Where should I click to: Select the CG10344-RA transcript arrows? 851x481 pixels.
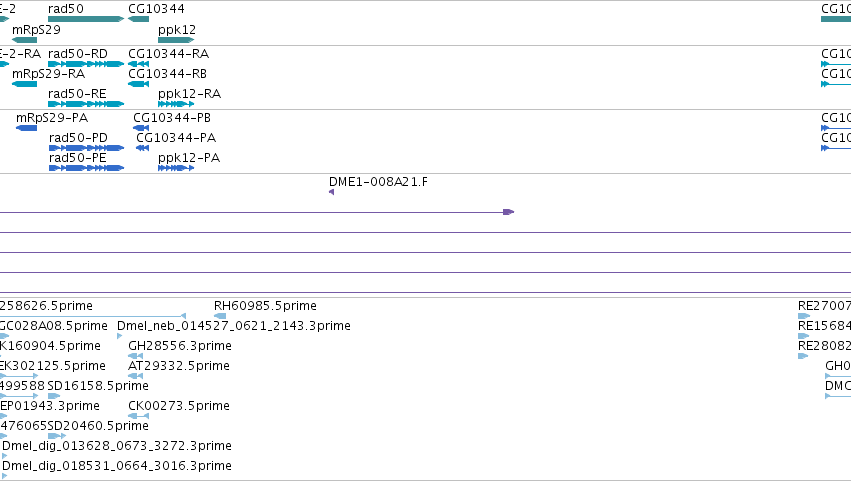click(138, 64)
